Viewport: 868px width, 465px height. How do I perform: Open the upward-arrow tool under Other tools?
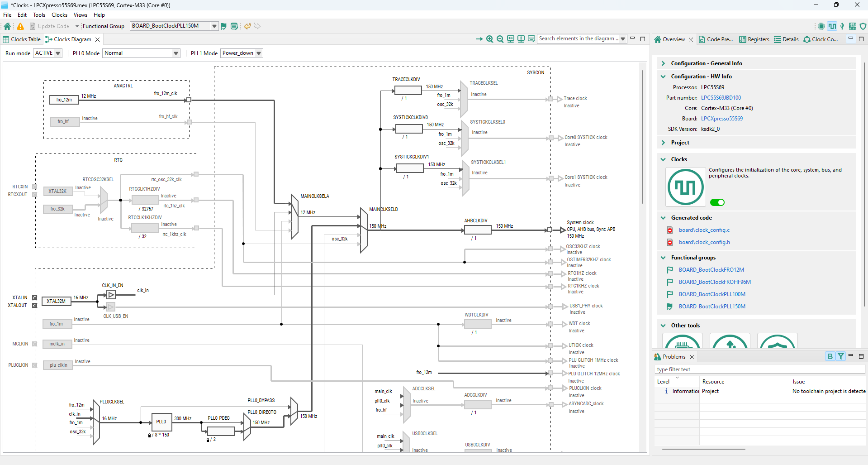[730, 341]
